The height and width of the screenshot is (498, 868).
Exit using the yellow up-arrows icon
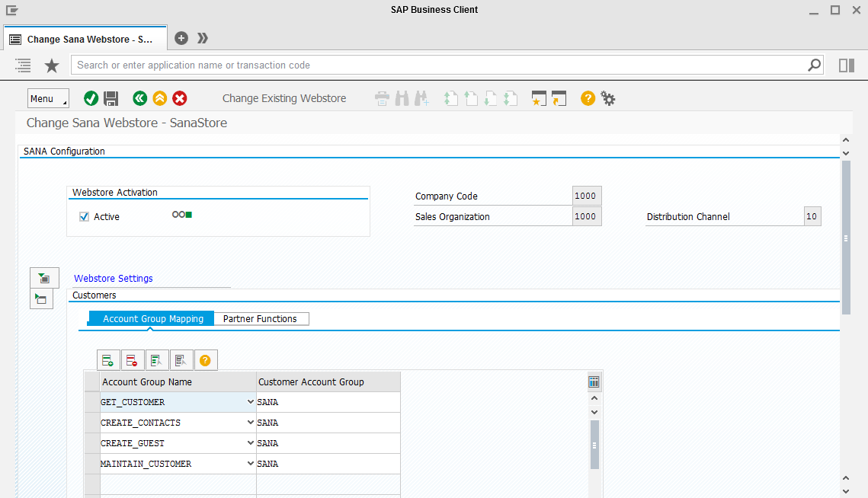tap(160, 98)
